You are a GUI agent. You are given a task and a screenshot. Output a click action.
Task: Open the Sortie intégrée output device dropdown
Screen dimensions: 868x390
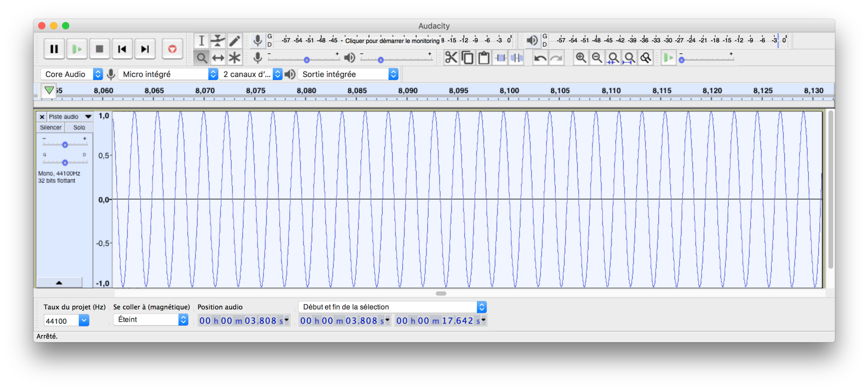(x=348, y=74)
